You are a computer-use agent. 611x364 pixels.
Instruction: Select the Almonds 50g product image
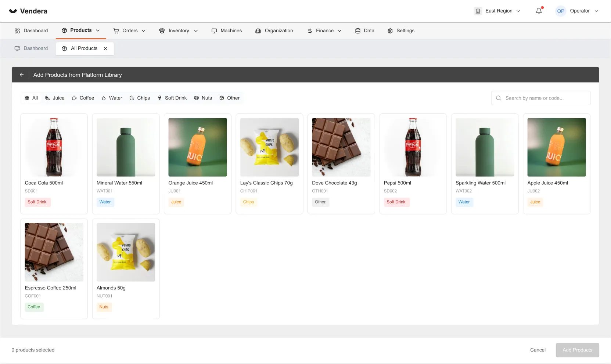coord(126,252)
